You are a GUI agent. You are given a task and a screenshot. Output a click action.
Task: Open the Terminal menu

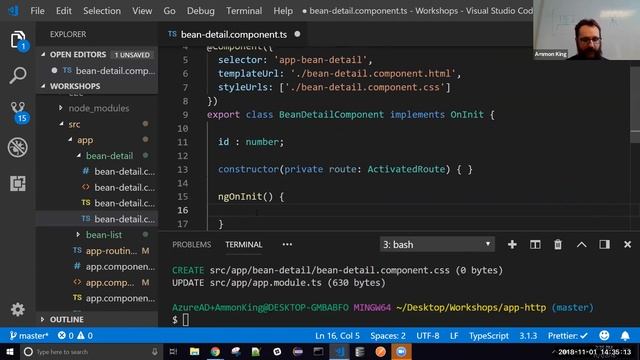coord(244,11)
